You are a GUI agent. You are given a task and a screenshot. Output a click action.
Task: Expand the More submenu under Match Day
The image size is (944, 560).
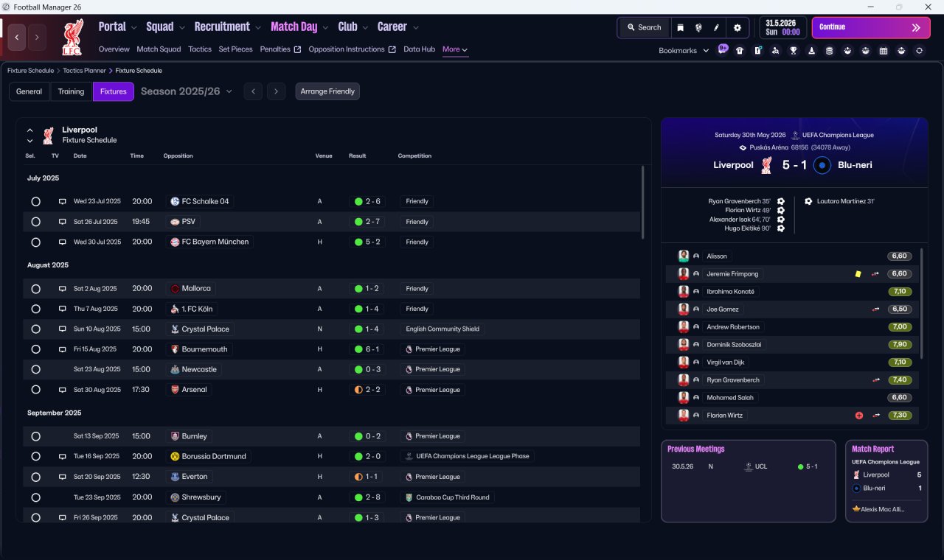455,49
